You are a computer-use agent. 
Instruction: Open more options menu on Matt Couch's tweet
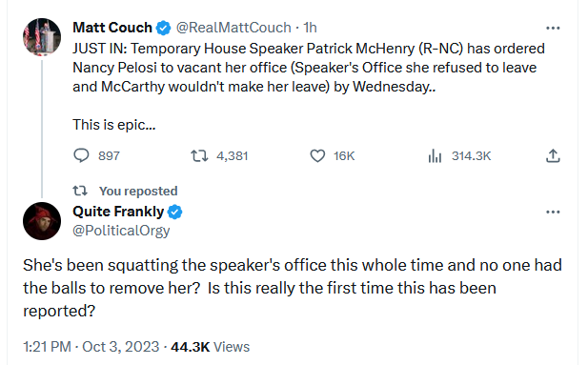tap(553, 29)
